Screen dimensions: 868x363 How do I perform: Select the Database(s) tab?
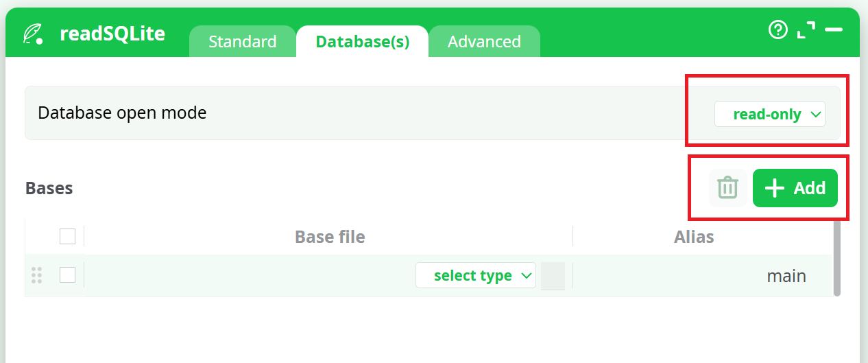(362, 42)
